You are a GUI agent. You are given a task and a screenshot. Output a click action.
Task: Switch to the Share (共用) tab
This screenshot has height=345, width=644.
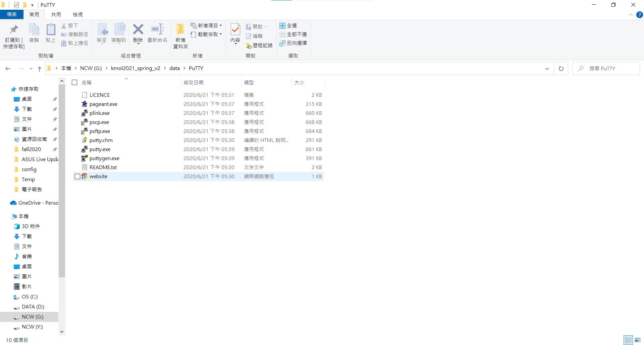tap(56, 14)
